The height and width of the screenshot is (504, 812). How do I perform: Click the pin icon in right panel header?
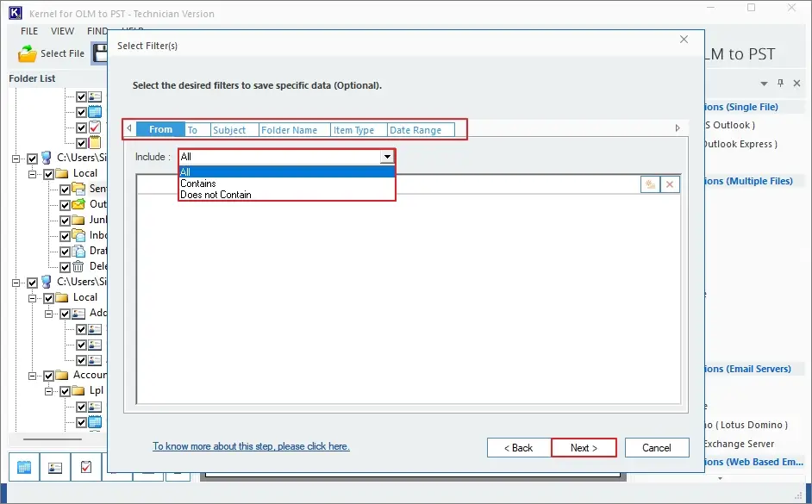coord(780,83)
